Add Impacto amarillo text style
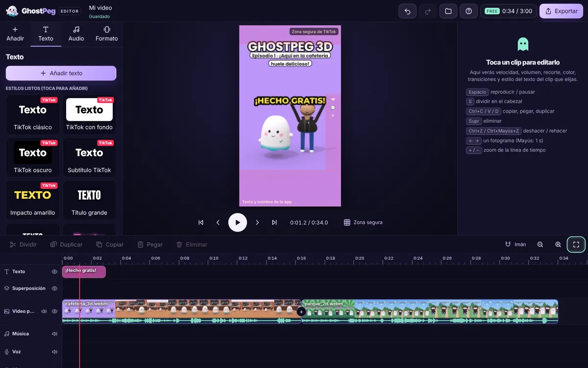This screenshot has height=368, width=588. pyautogui.click(x=33, y=200)
